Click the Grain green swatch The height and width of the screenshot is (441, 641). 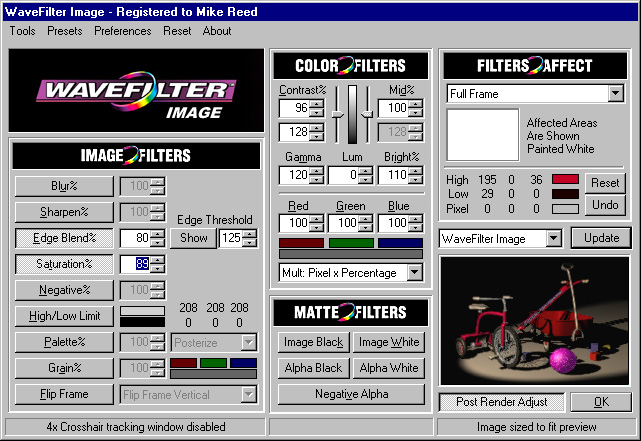[213, 363]
